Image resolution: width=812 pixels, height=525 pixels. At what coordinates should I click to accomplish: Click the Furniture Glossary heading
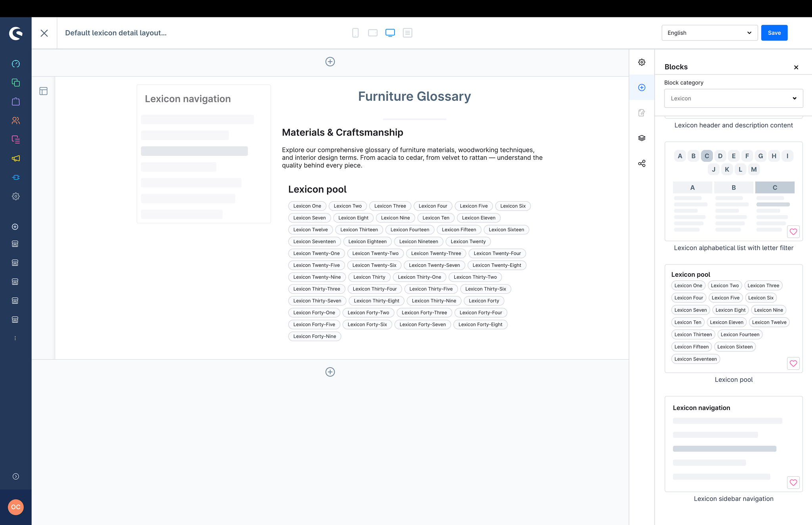coord(414,96)
